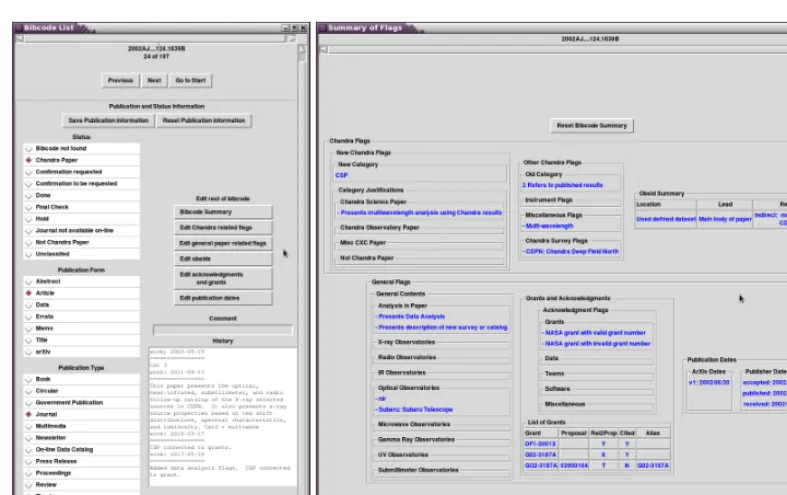Click Summary of Flags window title icon
The height and width of the screenshot is (495, 787).
[x=322, y=28]
